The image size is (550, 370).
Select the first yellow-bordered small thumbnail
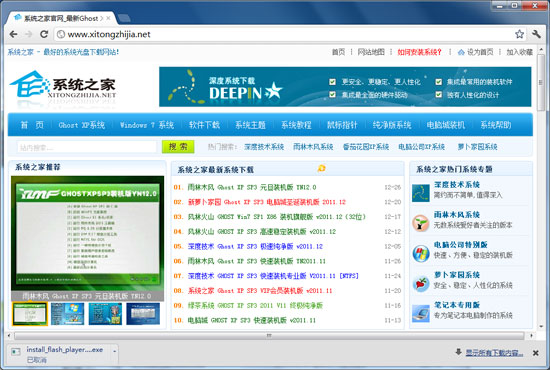pyautogui.click(x=30, y=314)
